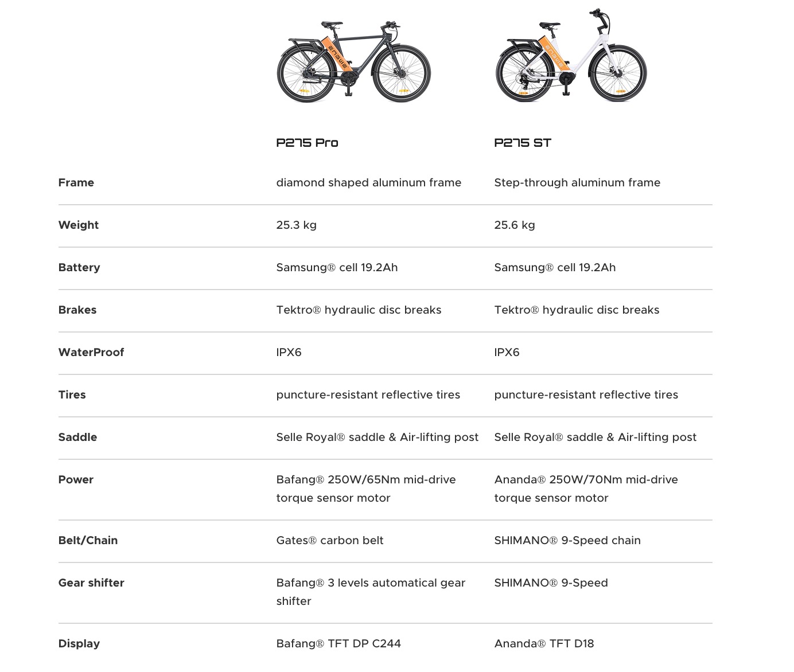
Task: Click the Saddle row label
Action: pyautogui.click(x=77, y=437)
